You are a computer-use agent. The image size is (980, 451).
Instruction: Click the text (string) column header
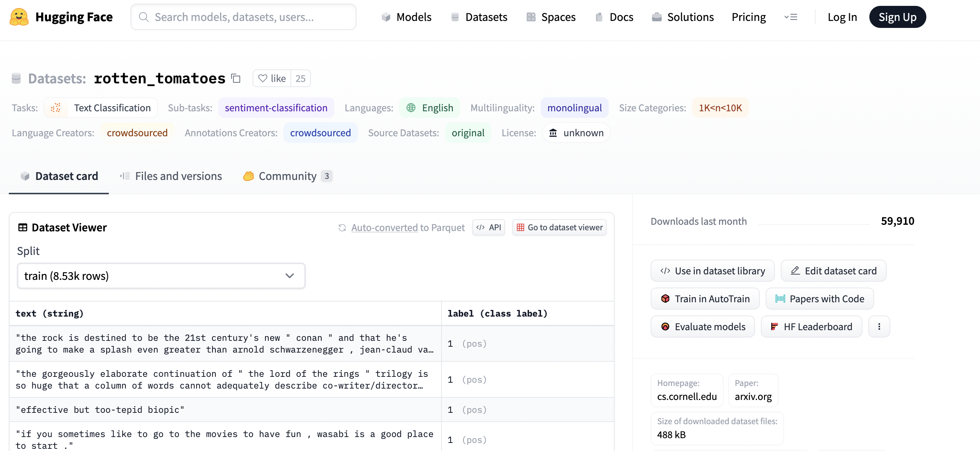(x=225, y=313)
